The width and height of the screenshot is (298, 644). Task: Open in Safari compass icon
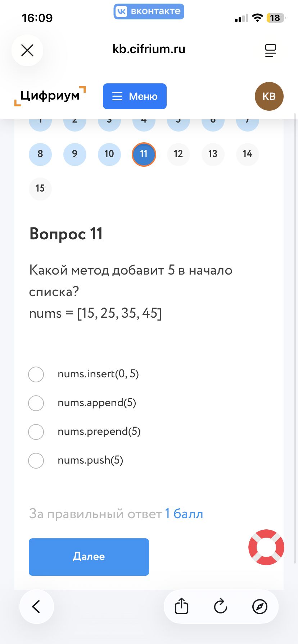click(260, 607)
